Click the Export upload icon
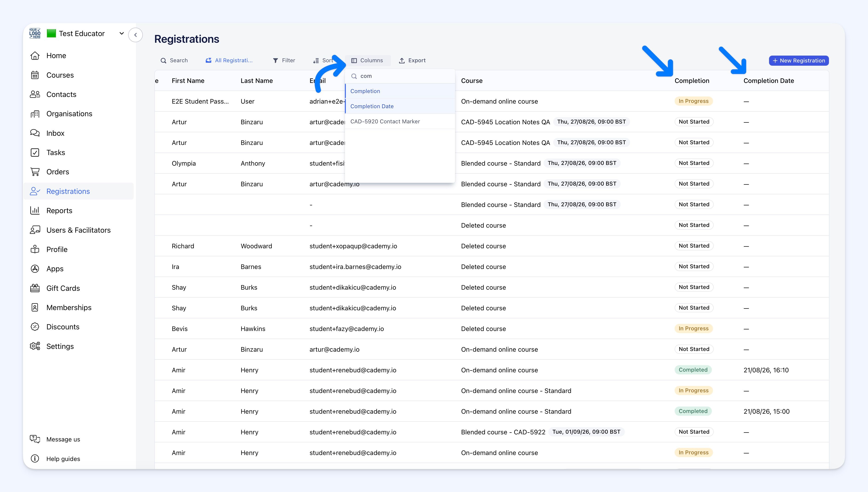The image size is (868, 492). pos(402,60)
